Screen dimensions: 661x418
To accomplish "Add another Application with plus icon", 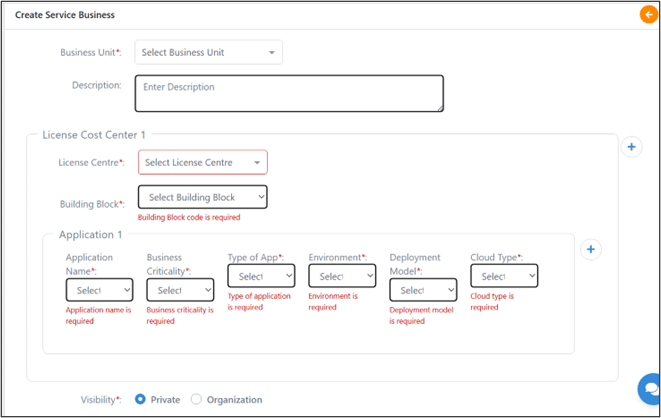I will tap(591, 249).
